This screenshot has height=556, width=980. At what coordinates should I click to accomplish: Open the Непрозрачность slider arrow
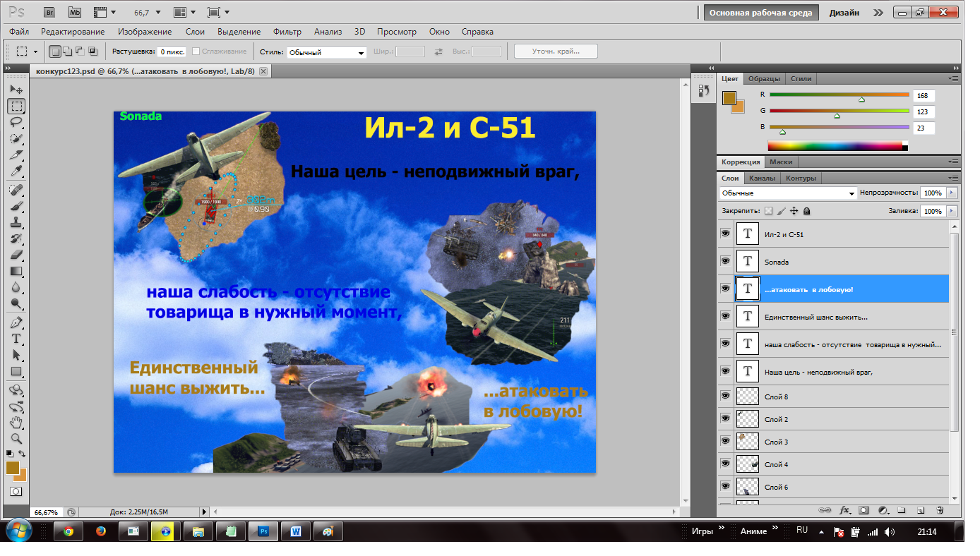pyautogui.click(x=952, y=193)
